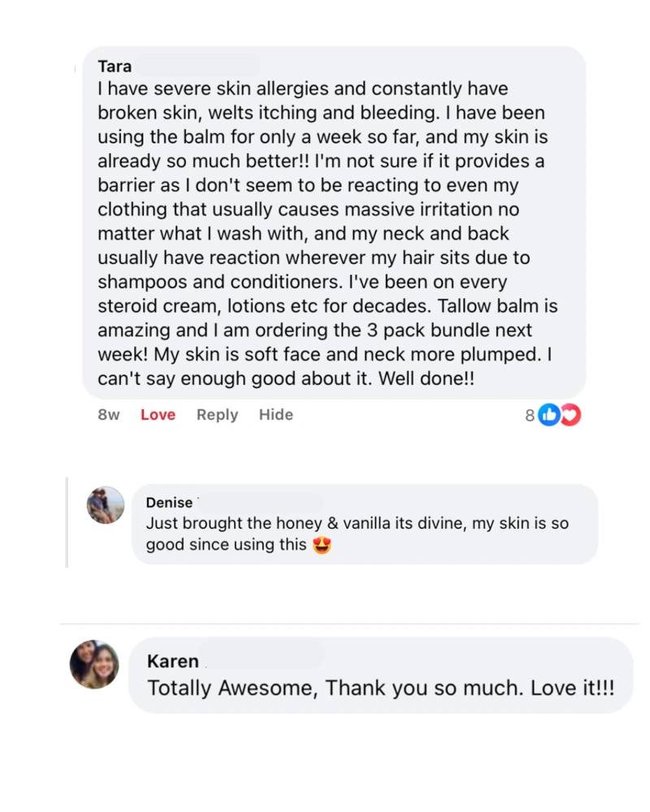Click the red heart reaction icon
Screen dimensions: 650x812
(569, 415)
